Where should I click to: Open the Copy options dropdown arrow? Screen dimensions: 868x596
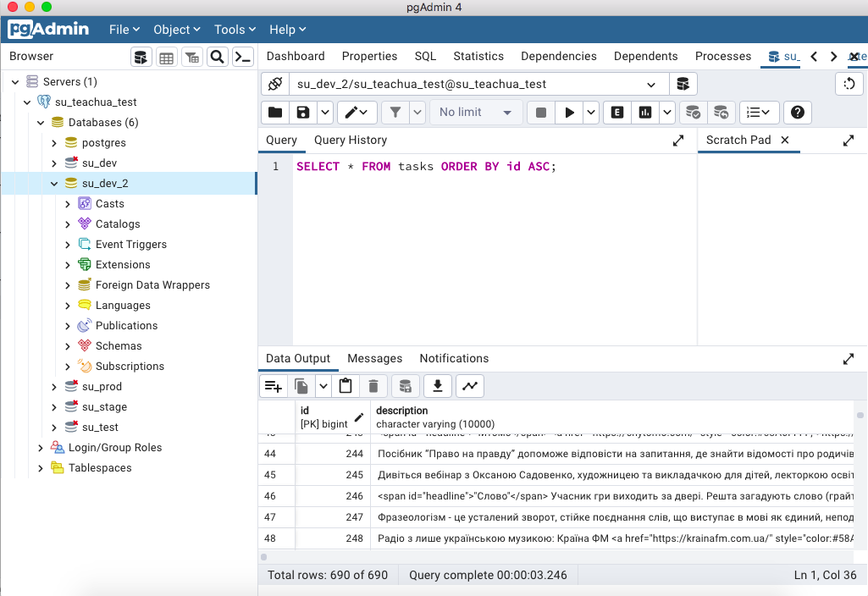click(x=323, y=386)
